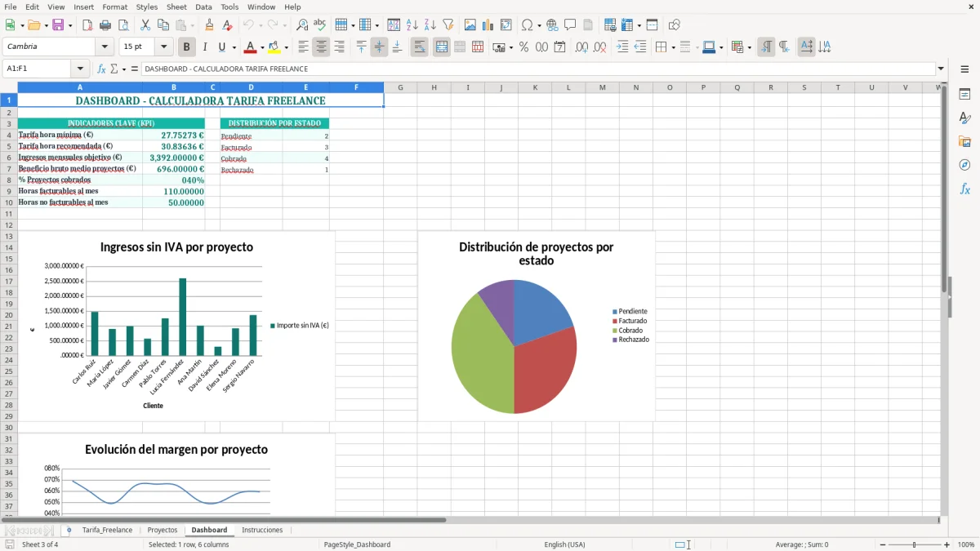Open the Data menu

click(x=203, y=7)
